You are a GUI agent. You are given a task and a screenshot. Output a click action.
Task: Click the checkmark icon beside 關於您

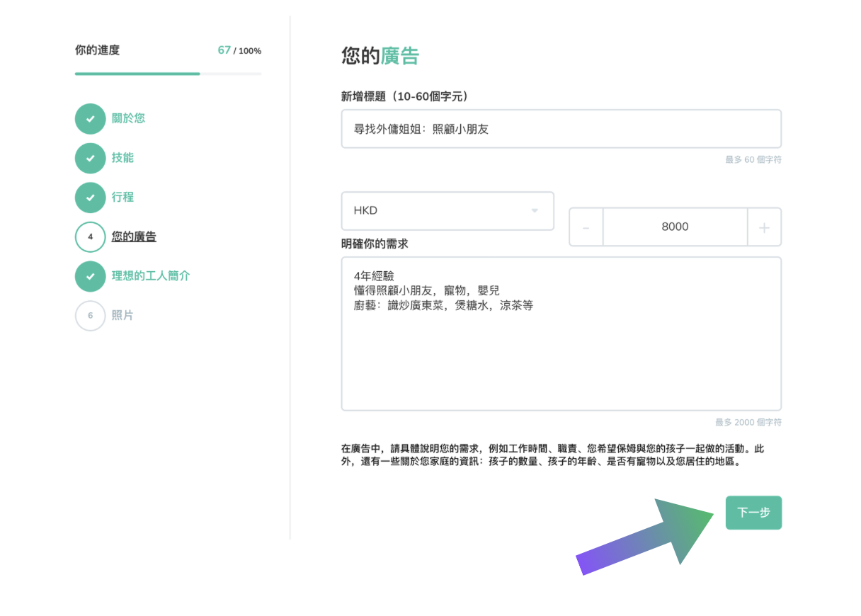90,119
